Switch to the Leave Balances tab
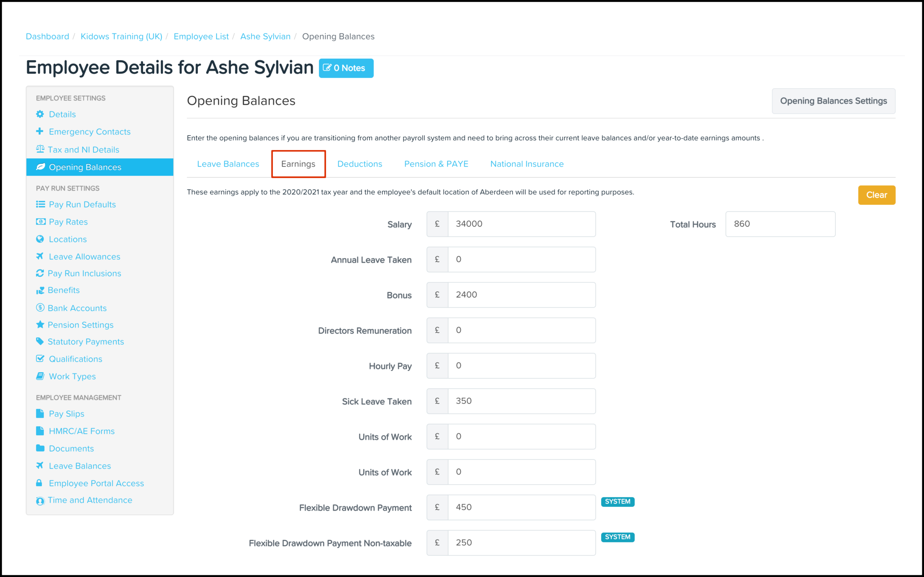Viewport: 924px width, 577px height. (x=228, y=164)
